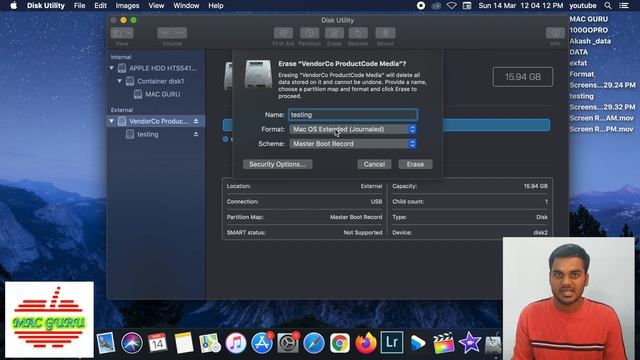Image resolution: width=640 pixels, height=360 pixels.
Task: Click the Mount toolbar icon
Action: 385,33
